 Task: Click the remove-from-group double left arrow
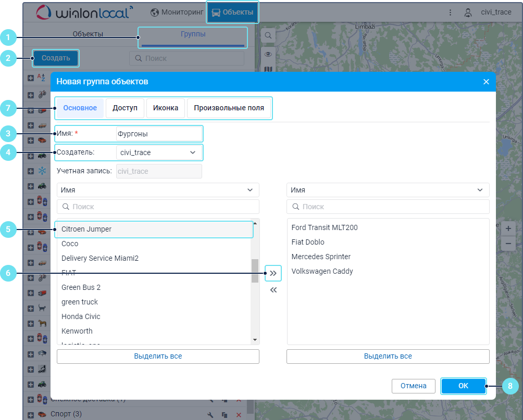click(x=273, y=290)
